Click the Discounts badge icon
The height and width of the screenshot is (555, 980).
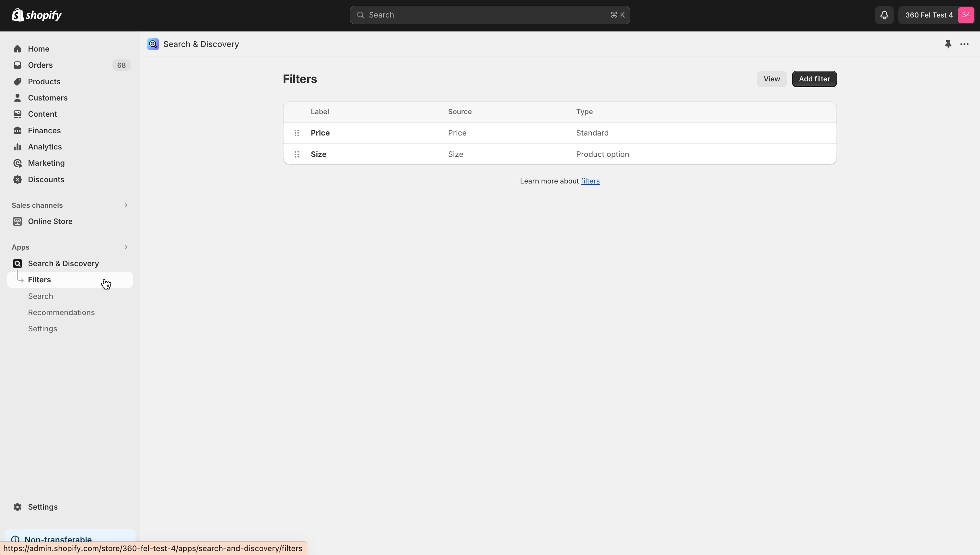(17, 180)
